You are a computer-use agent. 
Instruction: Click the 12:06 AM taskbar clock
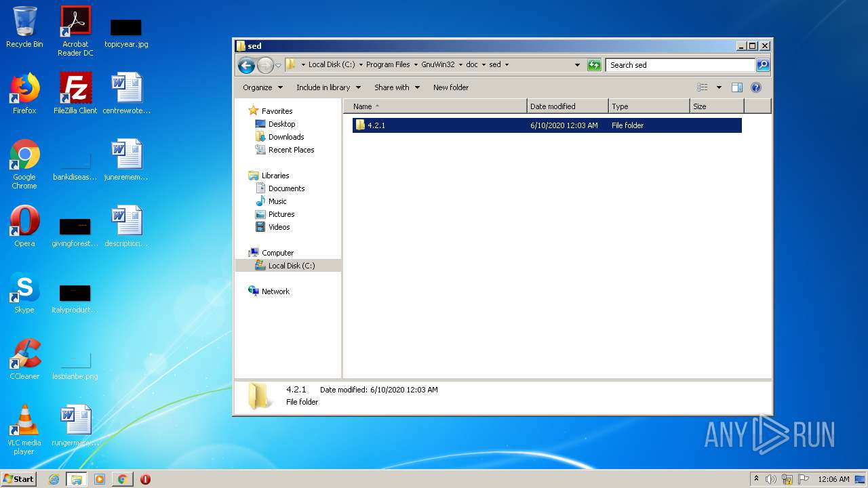click(x=833, y=479)
